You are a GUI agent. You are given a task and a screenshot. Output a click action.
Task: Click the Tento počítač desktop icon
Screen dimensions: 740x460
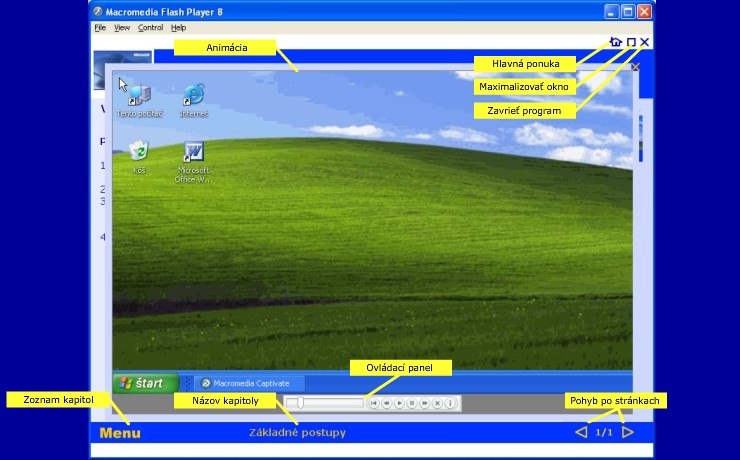tap(140, 100)
